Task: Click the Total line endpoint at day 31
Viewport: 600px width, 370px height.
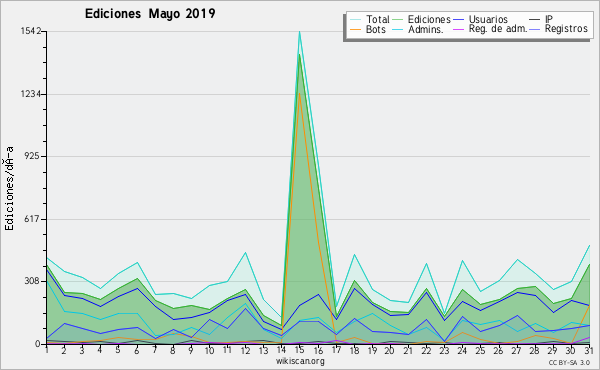Action: click(x=589, y=245)
